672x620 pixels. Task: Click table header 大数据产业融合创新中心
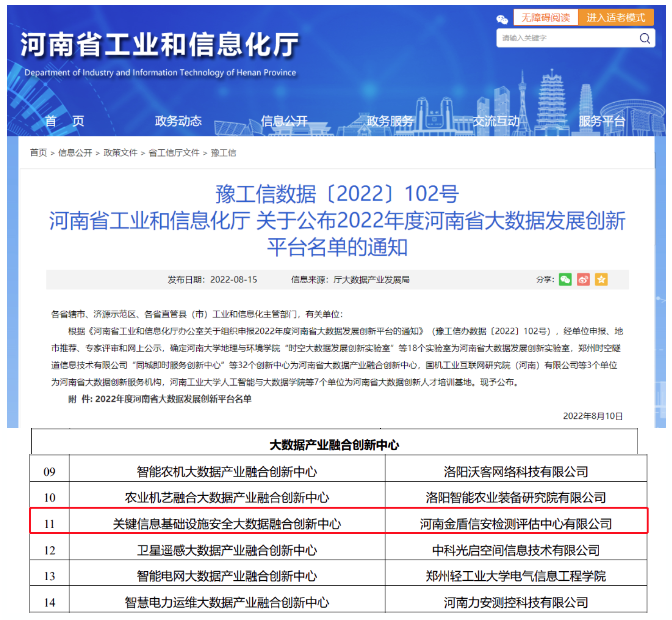click(334, 445)
